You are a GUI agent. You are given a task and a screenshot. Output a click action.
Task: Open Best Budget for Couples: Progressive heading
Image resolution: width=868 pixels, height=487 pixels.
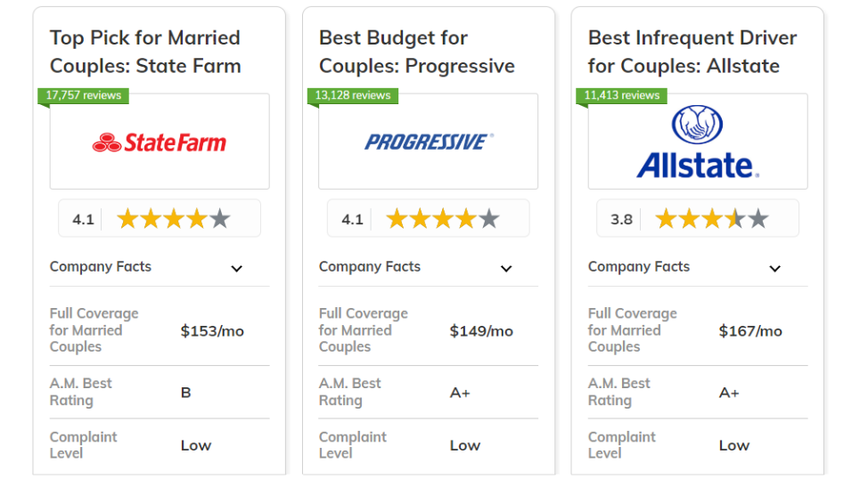tap(417, 52)
